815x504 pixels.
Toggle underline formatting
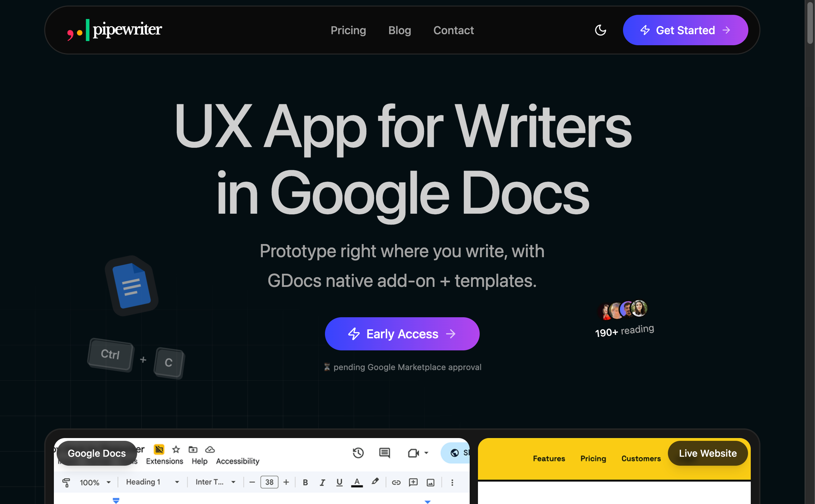339,483
